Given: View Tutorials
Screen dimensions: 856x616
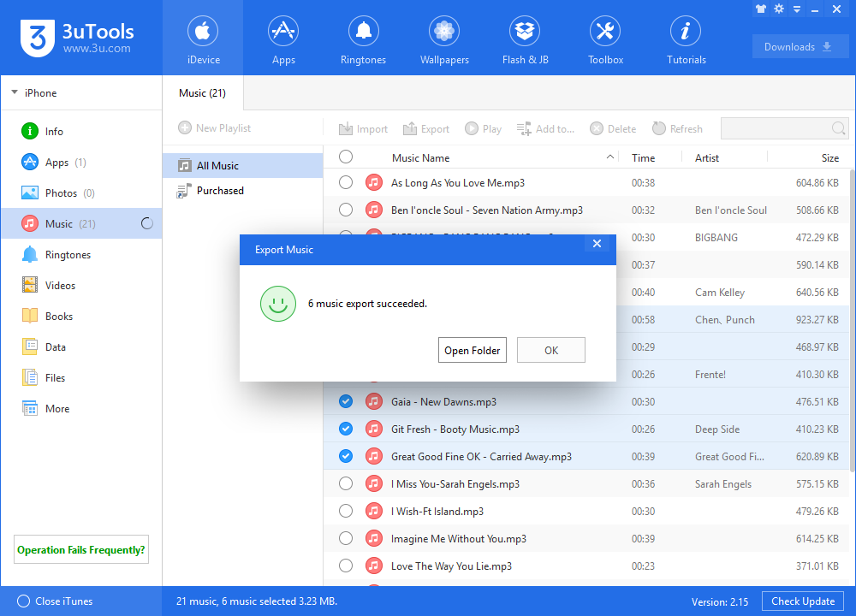Looking at the screenshot, I should click(x=685, y=38).
